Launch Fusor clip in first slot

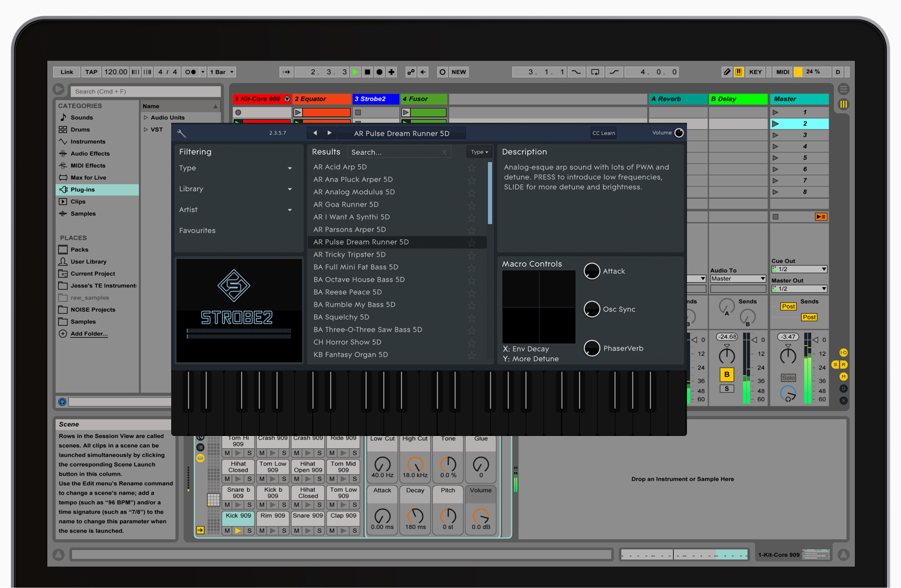[x=405, y=113]
